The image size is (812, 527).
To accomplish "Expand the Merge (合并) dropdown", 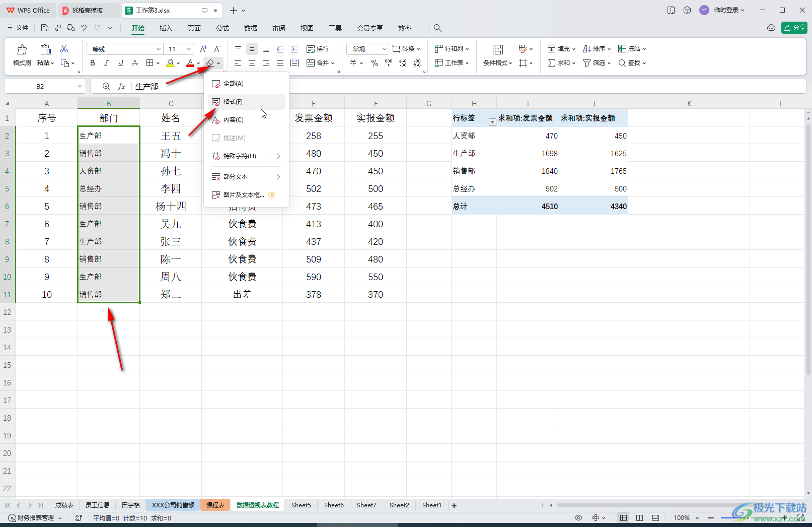I will pos(333,63).
